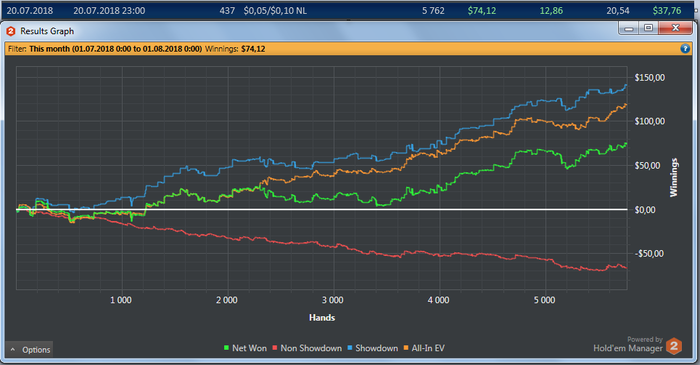Screen dimensions: 700x365
Task: Close the Results Graph window
Action: 675,29
